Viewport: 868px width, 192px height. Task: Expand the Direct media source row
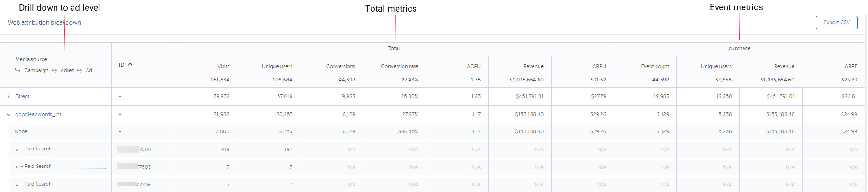8,97
